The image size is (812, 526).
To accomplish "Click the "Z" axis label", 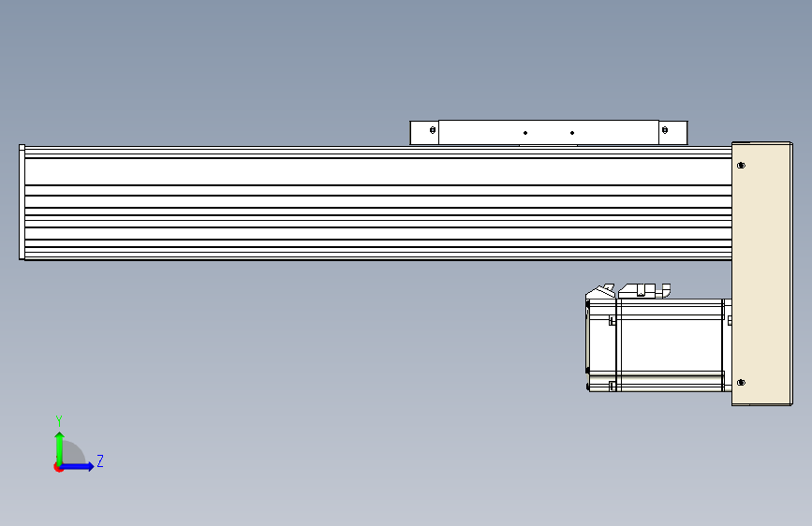I will [x=100, y=460].
